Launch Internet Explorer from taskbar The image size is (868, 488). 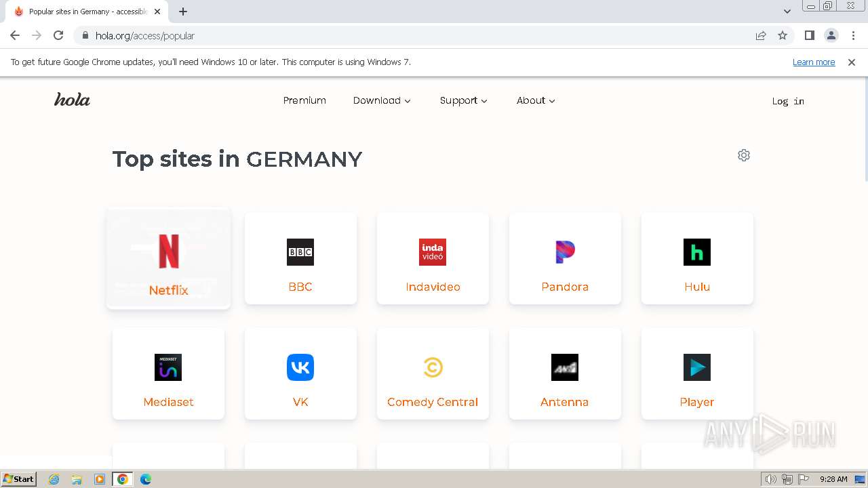(54, 479)
